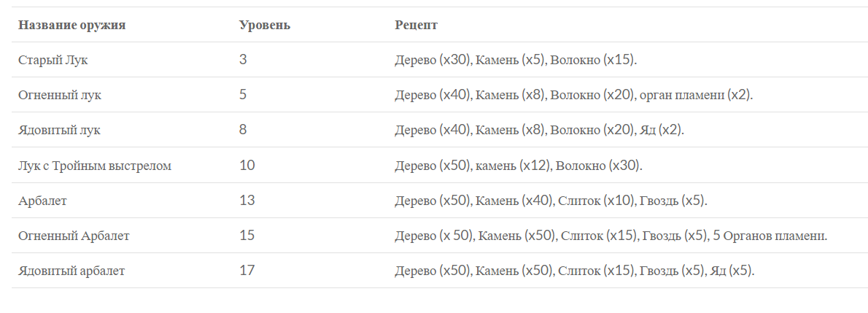Click recipe ending with 5 Органов пламени
This screenshot has width=868, height=313.
(611, 236)
